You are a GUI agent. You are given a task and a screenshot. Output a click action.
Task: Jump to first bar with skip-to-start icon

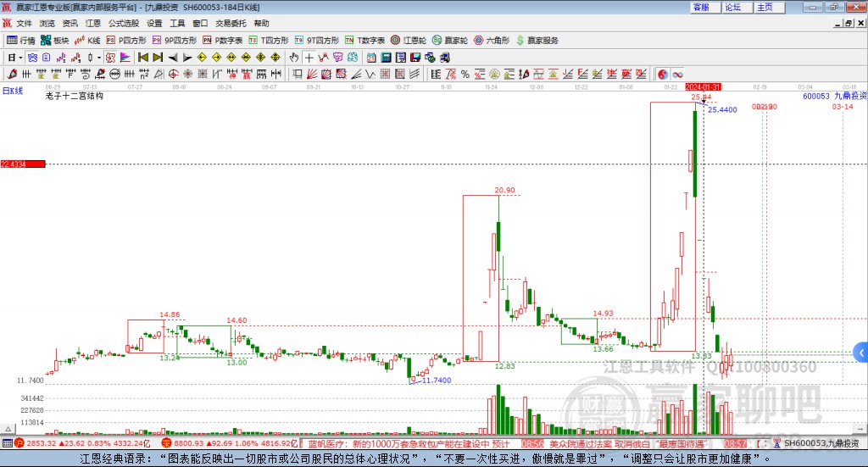click(x=142, y=58)
